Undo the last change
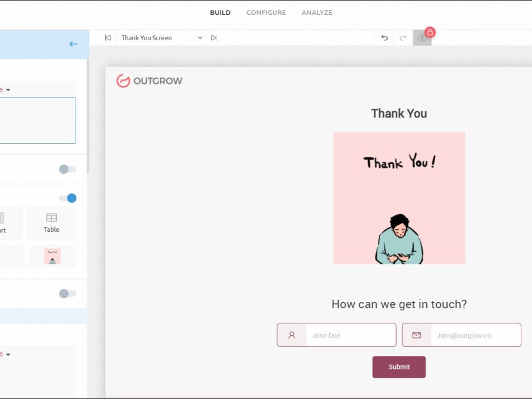This screenshot has height=399, width=532. tap(384, 38)
